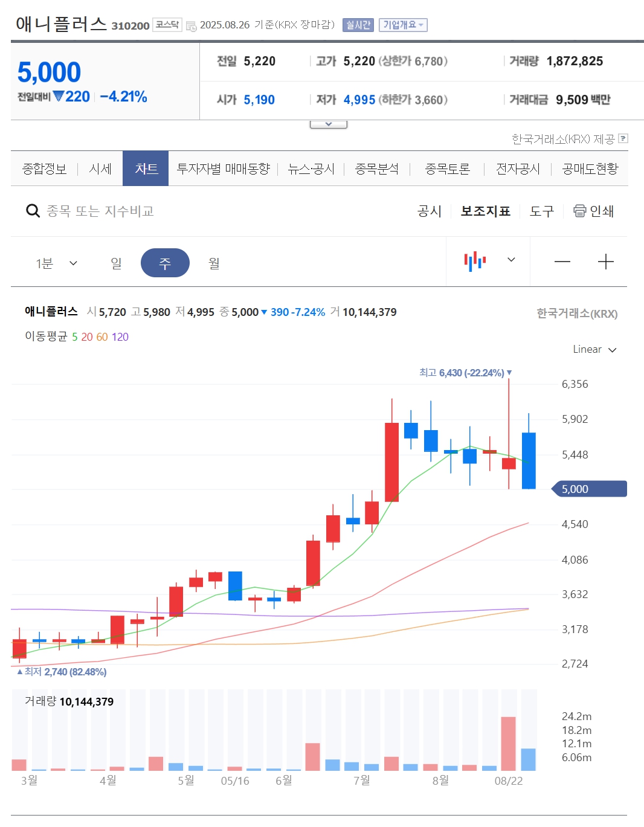The height and width of the screenshot is (827, 644).
Task: Open 투자자별 매매동향 tab
Action: point(223,169)
